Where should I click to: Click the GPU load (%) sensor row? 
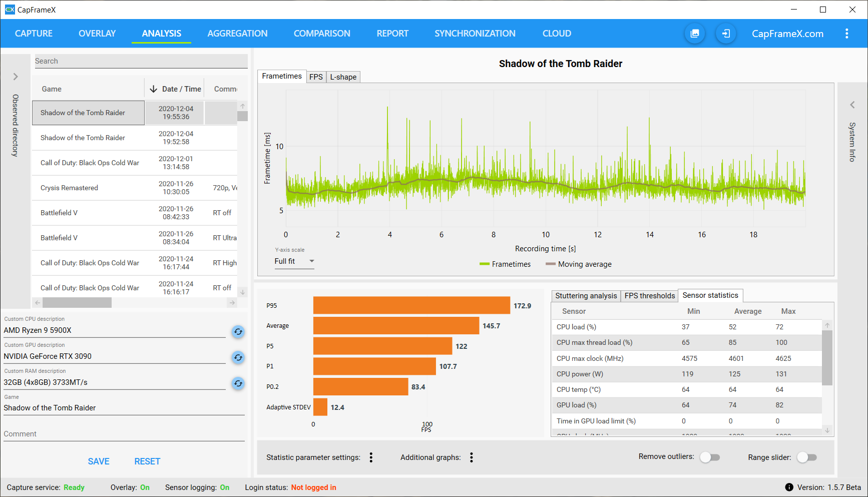[x=687, y=405]
